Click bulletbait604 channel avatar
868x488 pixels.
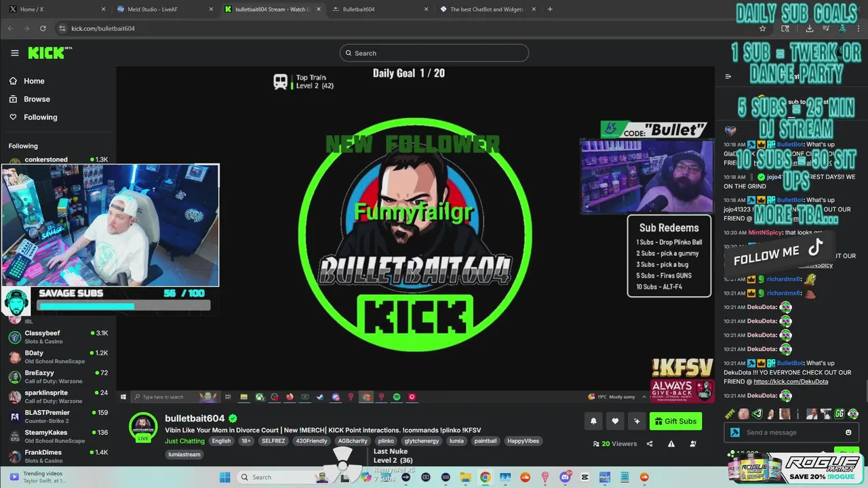[x=143, y=427]
